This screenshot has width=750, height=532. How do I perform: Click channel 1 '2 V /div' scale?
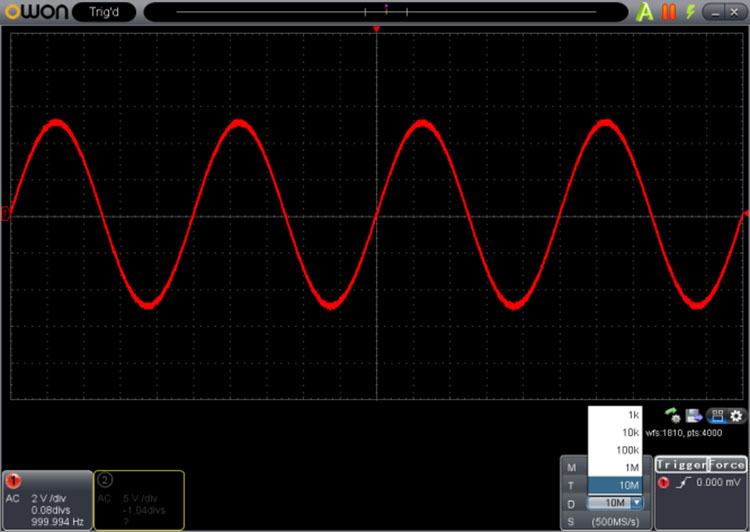click(49, 499)
